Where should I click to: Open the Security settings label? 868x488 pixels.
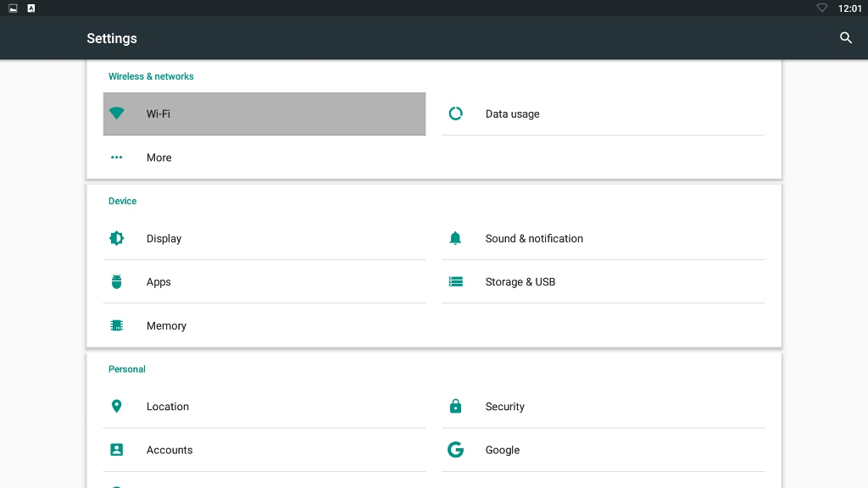[x=505, y=407]
